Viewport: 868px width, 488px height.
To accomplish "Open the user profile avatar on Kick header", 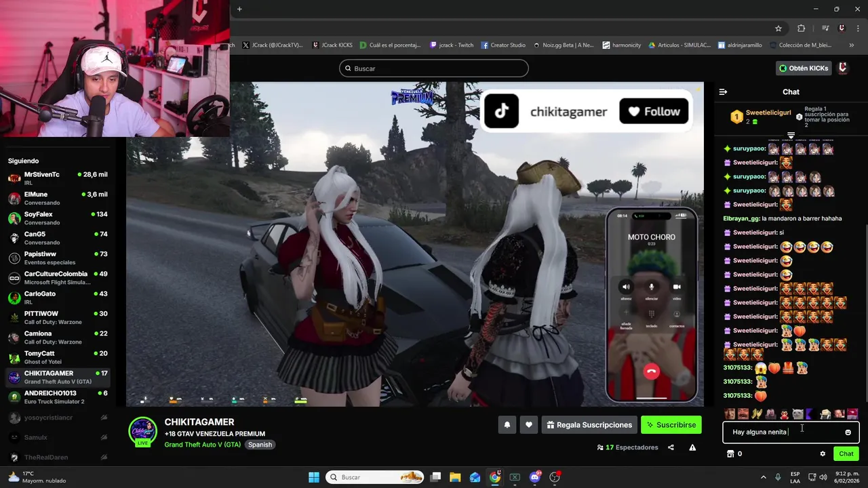I will [843, 68].
